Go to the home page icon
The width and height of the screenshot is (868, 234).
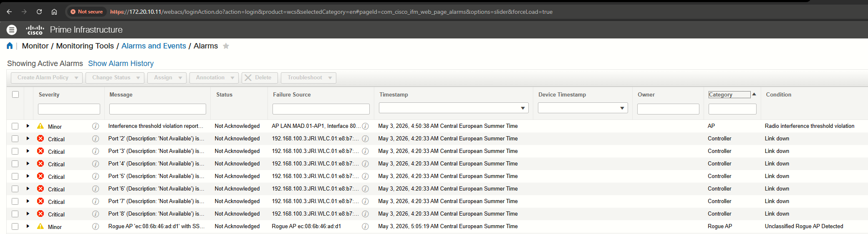click(x=10, y=46)
